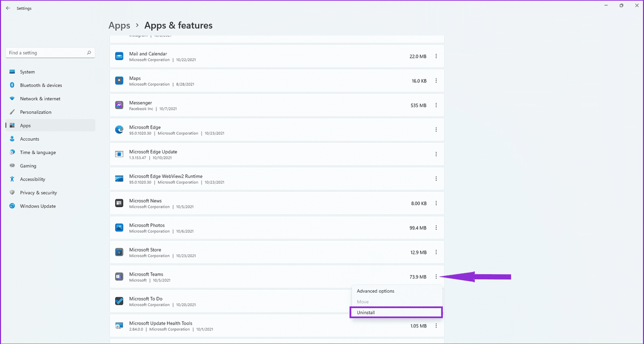Click the back arrow in Settings
This screenshot has width=644, height=344.
pyautogui.click(x=8, y=8)
